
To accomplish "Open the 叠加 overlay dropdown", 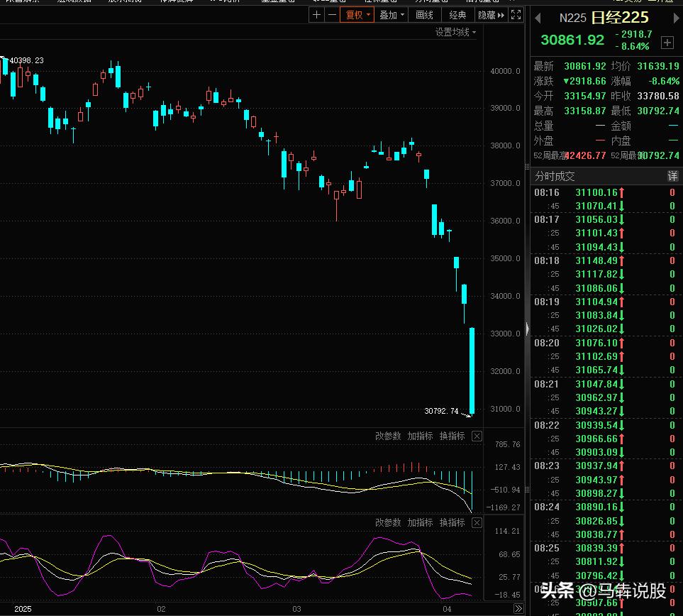I will coord(392,16).
